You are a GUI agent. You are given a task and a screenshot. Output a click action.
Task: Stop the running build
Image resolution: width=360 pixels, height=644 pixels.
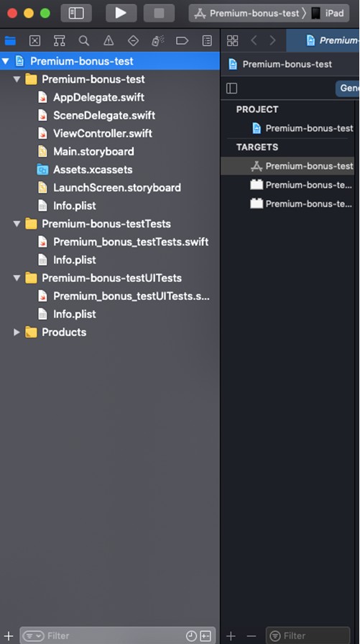159,13
